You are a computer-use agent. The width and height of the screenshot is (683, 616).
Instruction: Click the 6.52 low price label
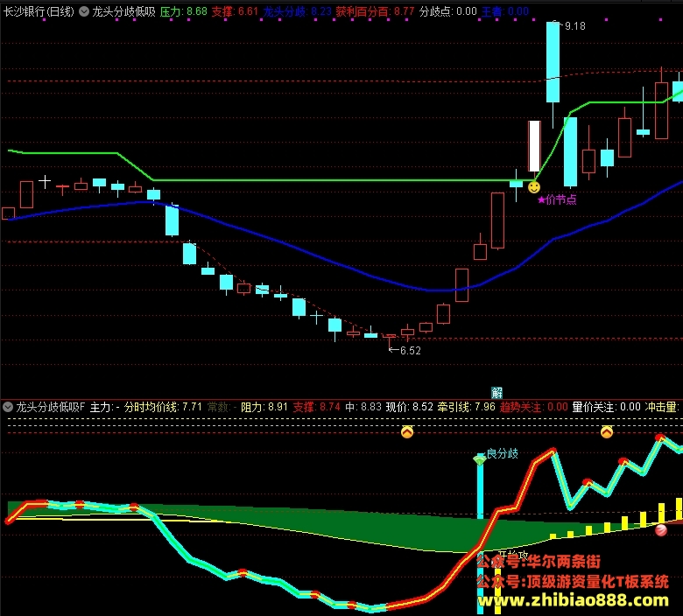[411, 351]
